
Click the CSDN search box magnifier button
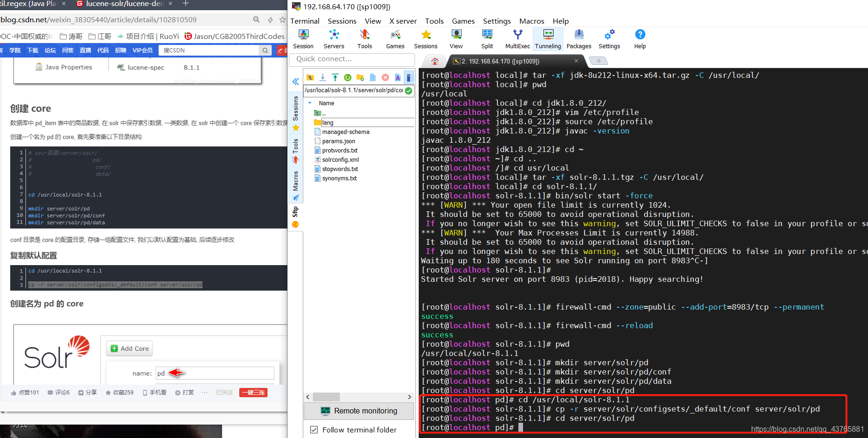coord(265,50)
